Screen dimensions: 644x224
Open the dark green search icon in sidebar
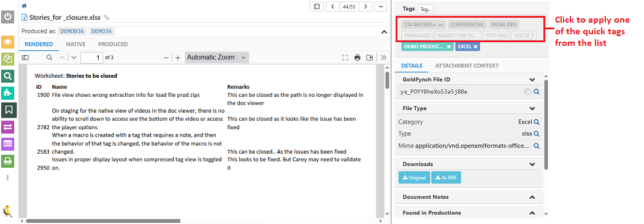[x=8, y=76]
